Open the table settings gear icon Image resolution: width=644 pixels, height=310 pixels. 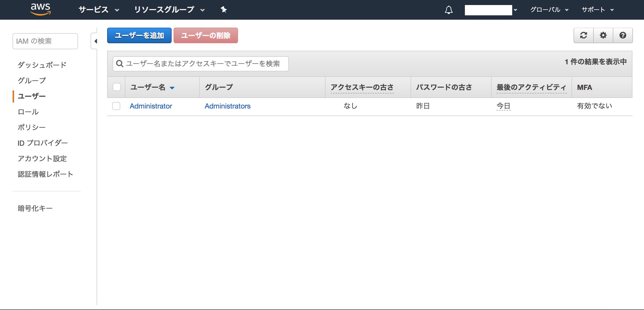coord(603,35)
